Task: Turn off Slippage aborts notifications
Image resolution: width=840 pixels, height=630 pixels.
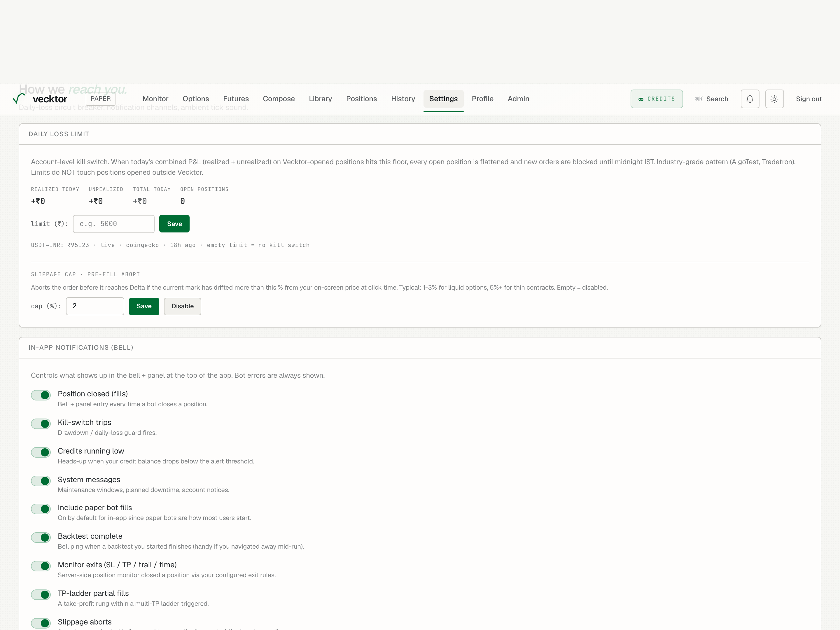Action: [41, 623]
